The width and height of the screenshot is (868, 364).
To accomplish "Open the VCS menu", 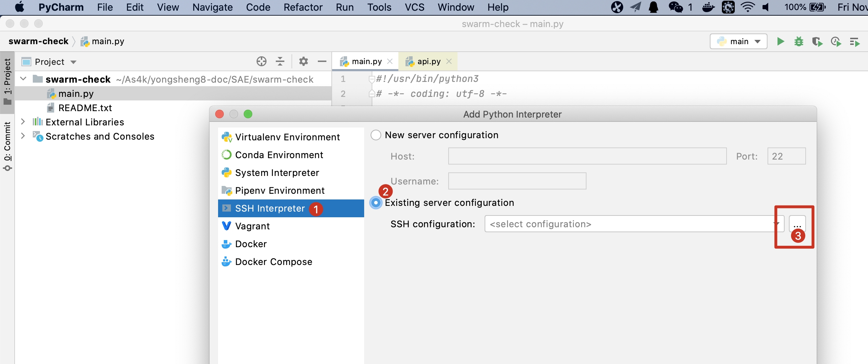I will coord(414,7).
